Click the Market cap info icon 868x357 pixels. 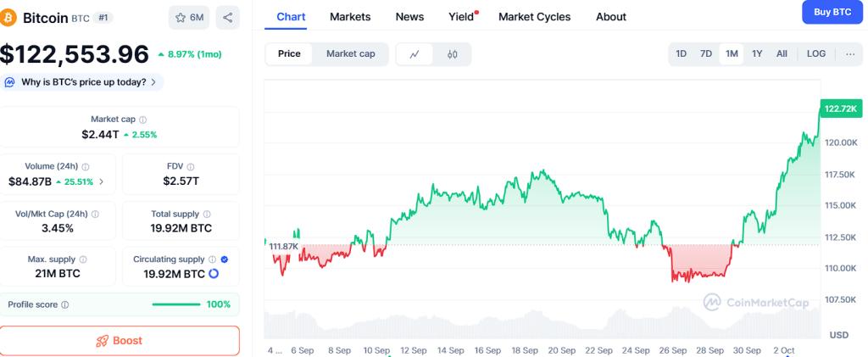142,120
